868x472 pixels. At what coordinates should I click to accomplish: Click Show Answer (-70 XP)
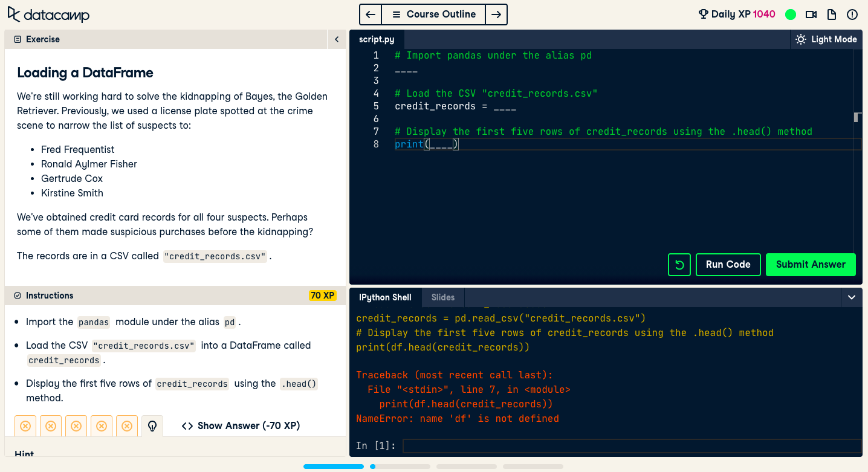pos(240,425)
